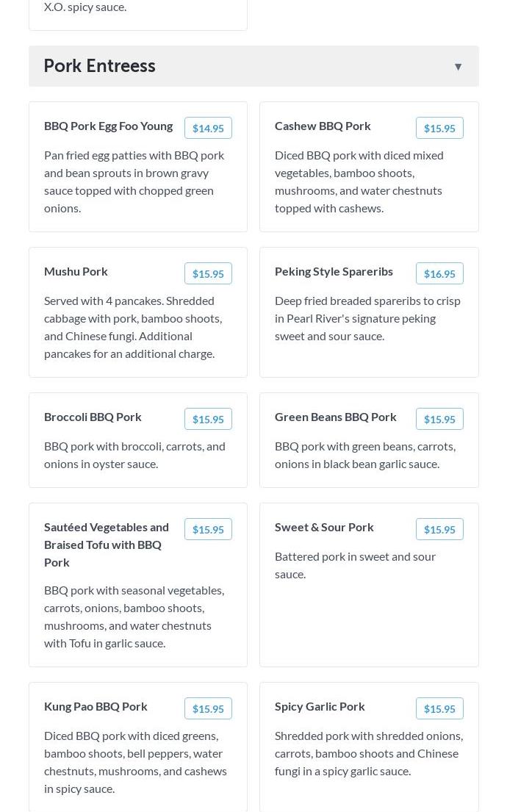Click the $14.95 BBQ Pork Egg Foo Young price

coord(208,128)
